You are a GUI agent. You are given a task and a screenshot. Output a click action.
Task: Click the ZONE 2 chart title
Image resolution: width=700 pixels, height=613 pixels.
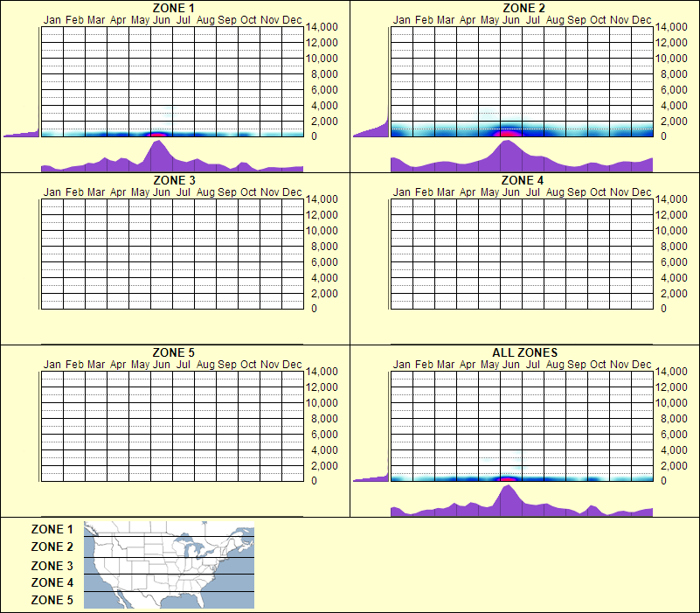click(x=523, y=8)
